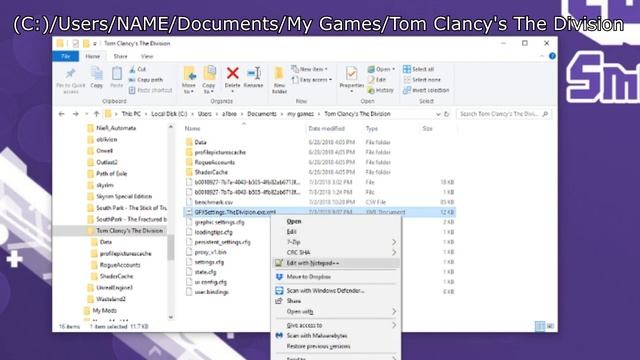The image size is (640, 360).
Task: Choose Scan with Malwarebytes
Action: coord(336,336)
